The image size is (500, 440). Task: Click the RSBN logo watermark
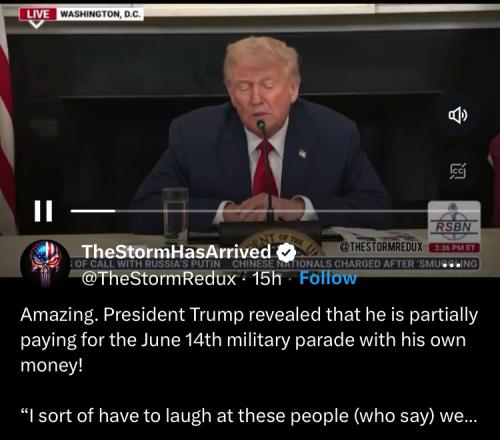tap(454, 222)
